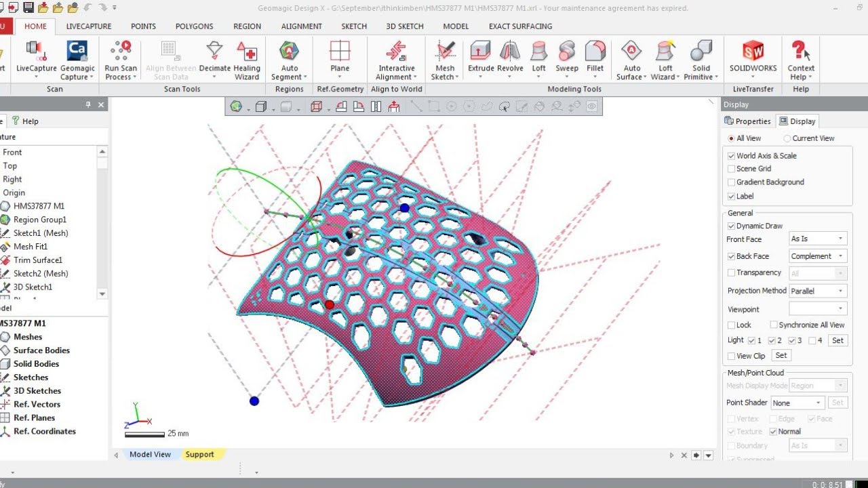Start SOLIDWORKS LiveTransfer
This screenshot has height=488, width=868.
753,57
